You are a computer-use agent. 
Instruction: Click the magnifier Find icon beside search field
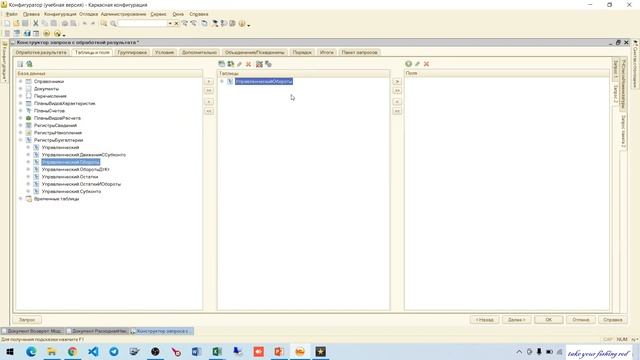[x=113, y=24]
